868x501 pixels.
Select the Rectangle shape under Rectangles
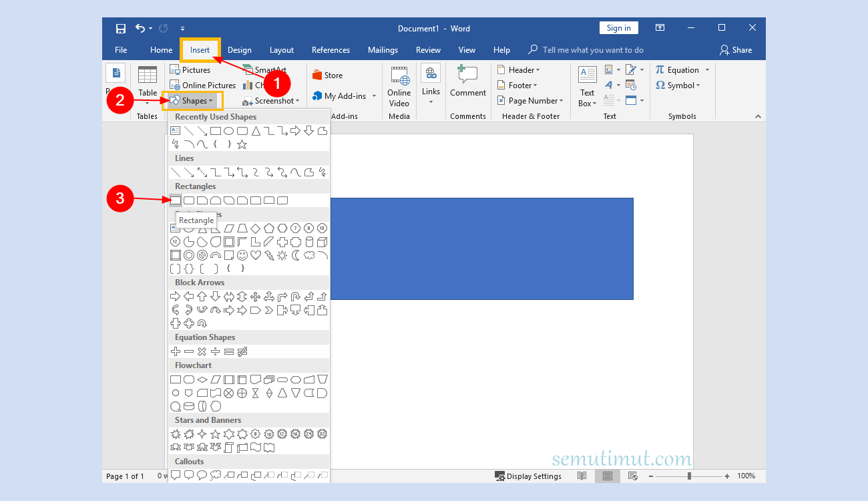click(176, 200)
